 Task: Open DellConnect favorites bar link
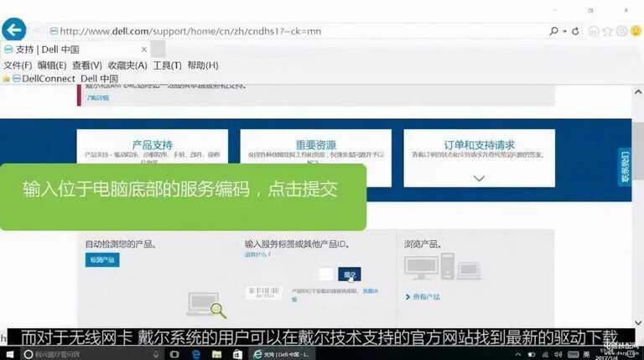(x=44, y=79)
